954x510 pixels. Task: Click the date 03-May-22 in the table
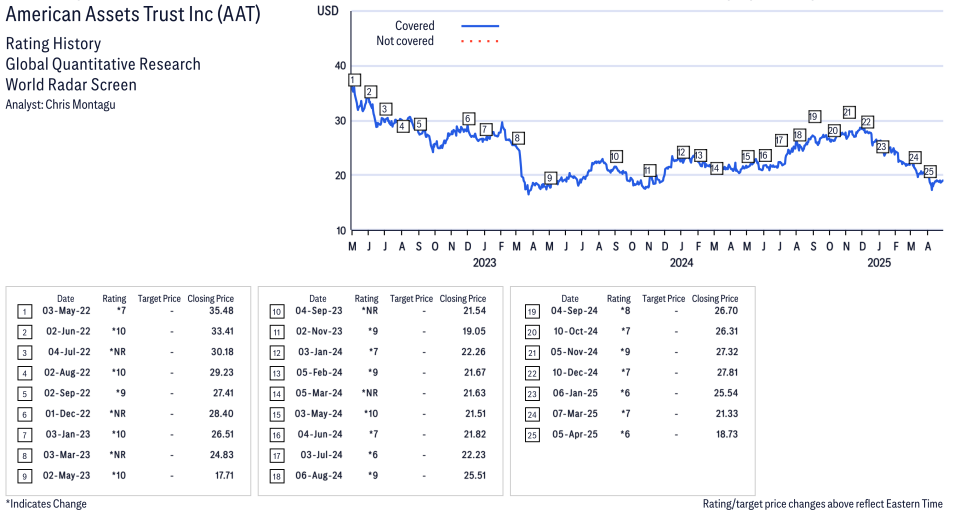(66, 311)
